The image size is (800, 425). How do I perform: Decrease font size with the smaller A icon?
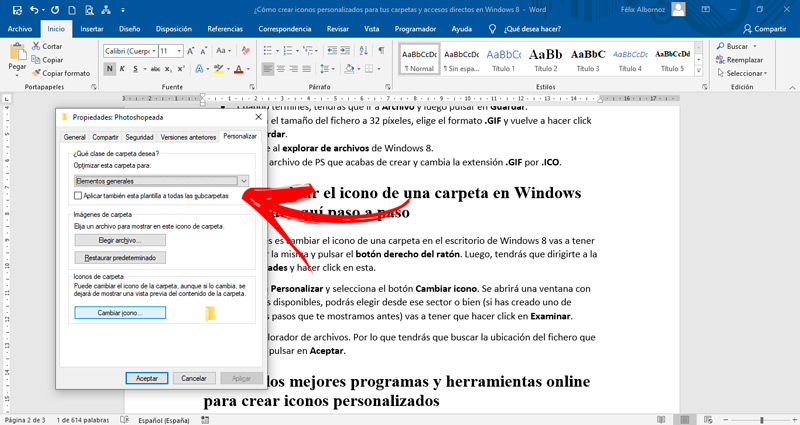tap(204, 51)
